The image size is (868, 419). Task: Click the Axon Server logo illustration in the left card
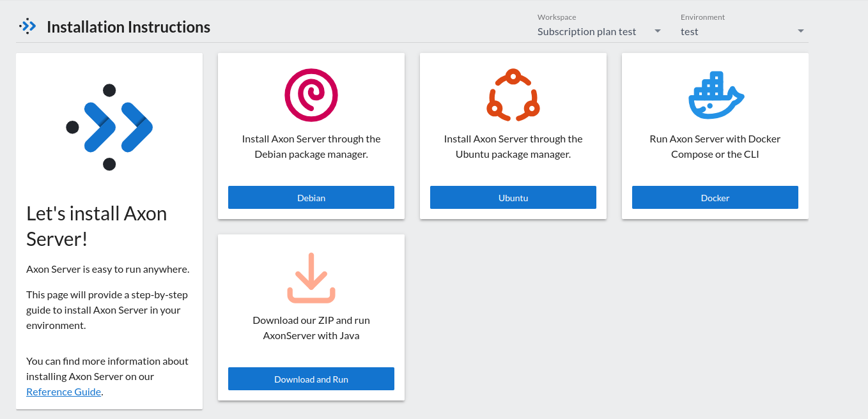point(109,126)
